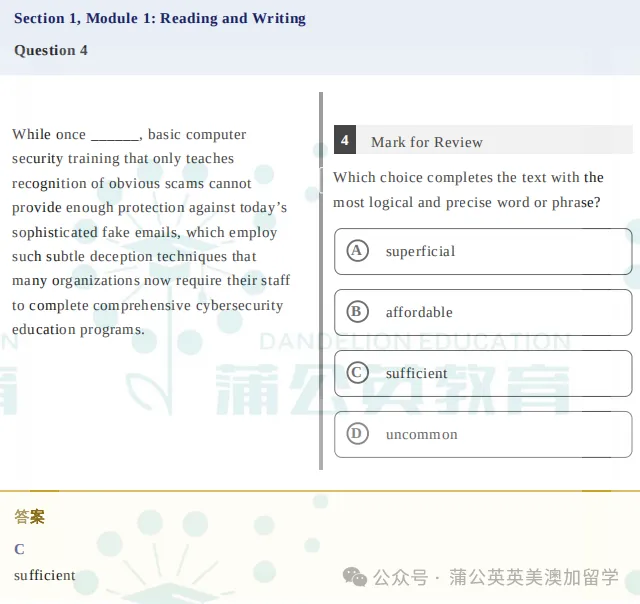
Task: Click the circled letter C icon
Action: [x=357, y=373]
